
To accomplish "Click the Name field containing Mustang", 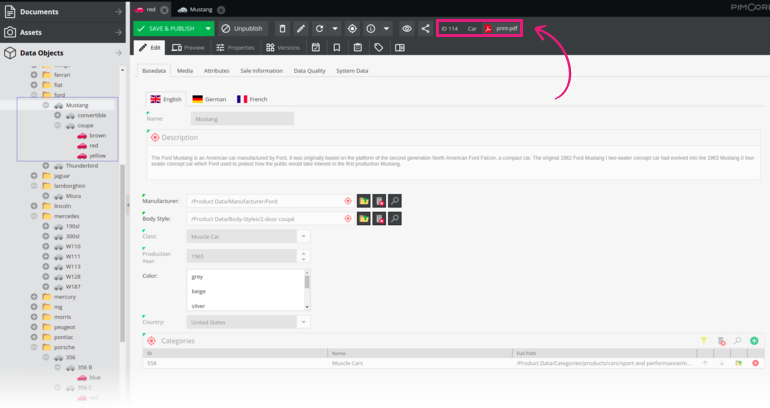I will coord(242,119).
